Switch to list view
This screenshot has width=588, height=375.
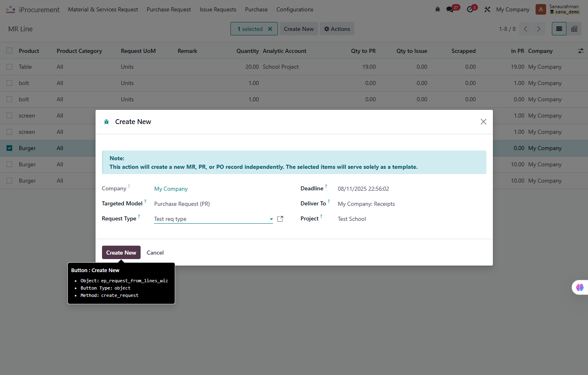[559, 29]
